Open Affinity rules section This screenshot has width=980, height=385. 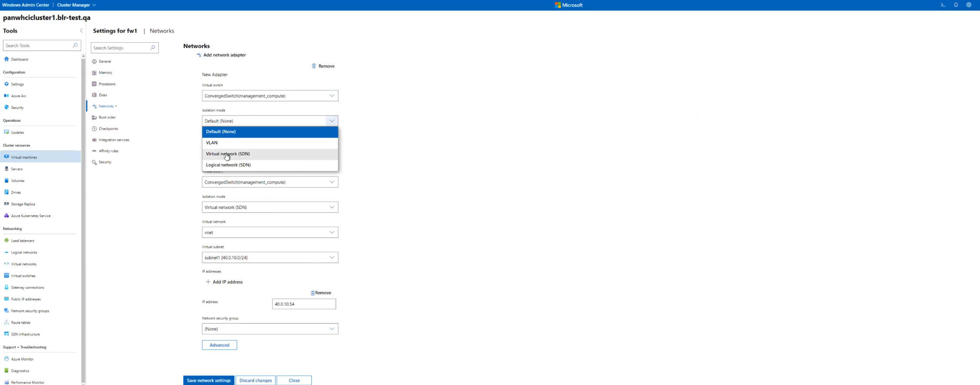[108, 151]
